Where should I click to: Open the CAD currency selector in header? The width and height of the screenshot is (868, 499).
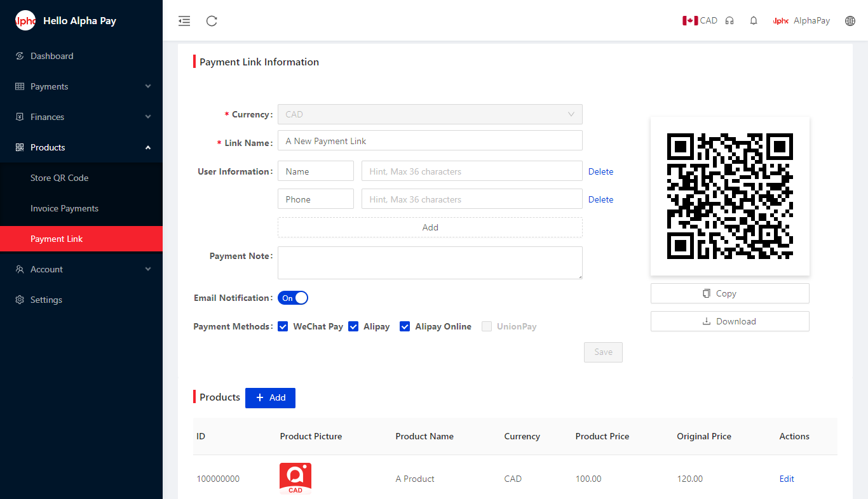coord(700,21)
